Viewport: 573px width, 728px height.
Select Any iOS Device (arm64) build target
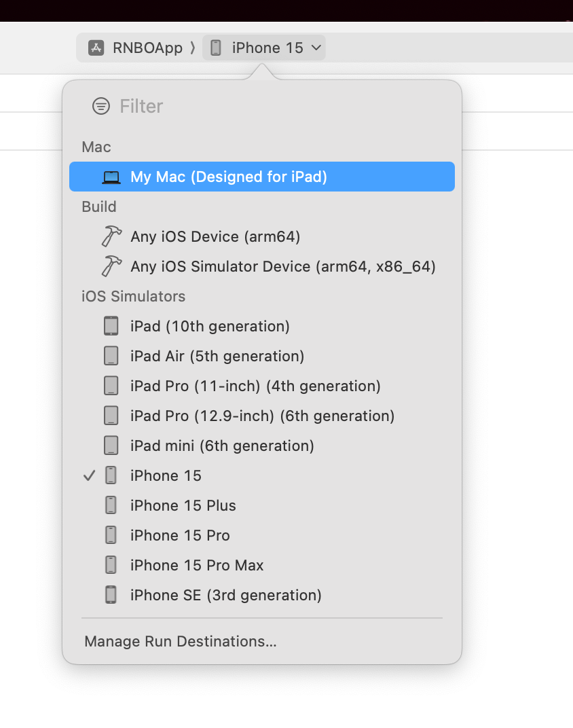click(x=261, y=236)
